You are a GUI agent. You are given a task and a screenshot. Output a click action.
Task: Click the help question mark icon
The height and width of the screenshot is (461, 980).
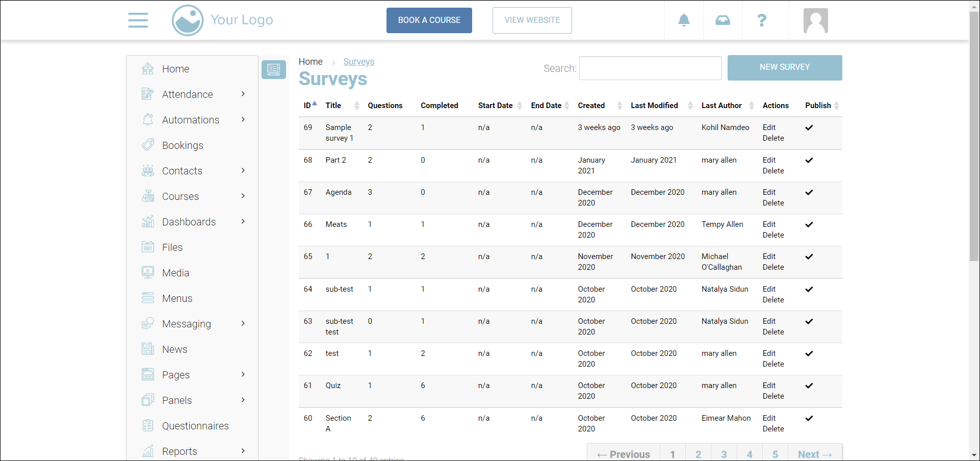762,20
